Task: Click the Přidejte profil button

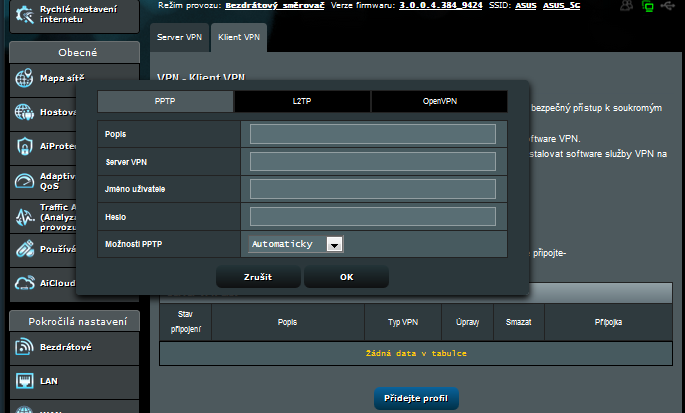Action: (x=416, y=399)
